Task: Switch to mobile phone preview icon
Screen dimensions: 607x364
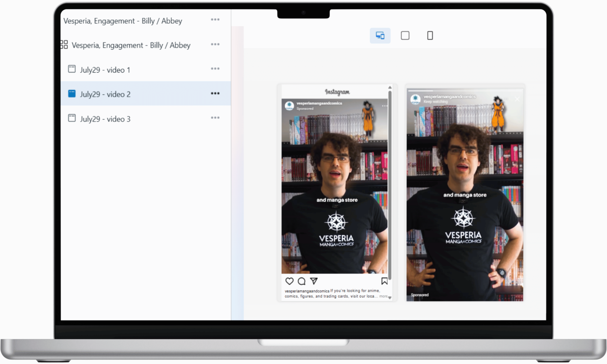Action: tap(430, 36)
